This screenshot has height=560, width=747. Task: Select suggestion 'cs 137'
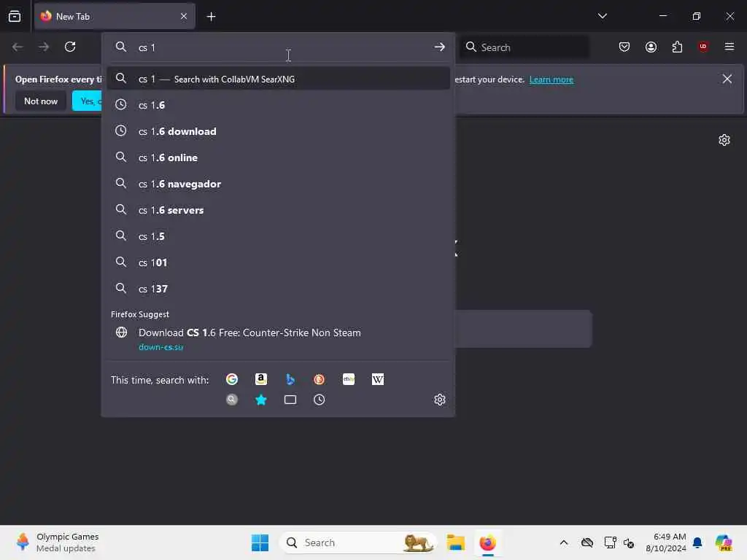pos(278,289)
